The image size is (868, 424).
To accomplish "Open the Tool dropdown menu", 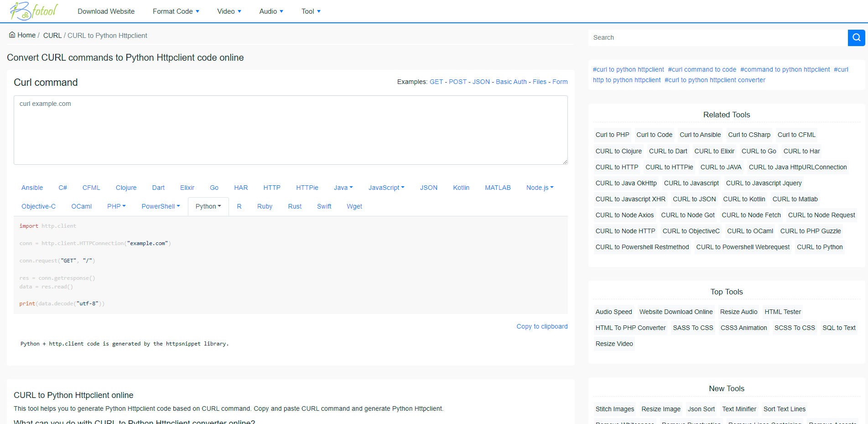I will pos(311,11).
